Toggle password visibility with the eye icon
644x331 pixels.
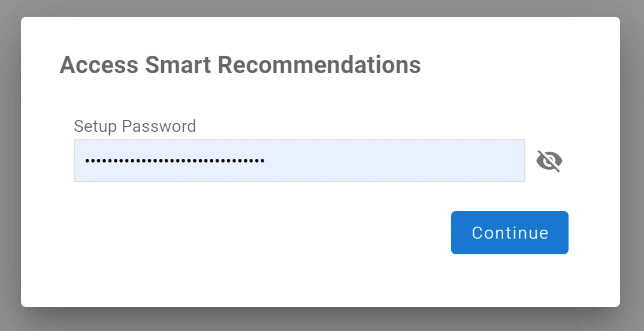549,161
